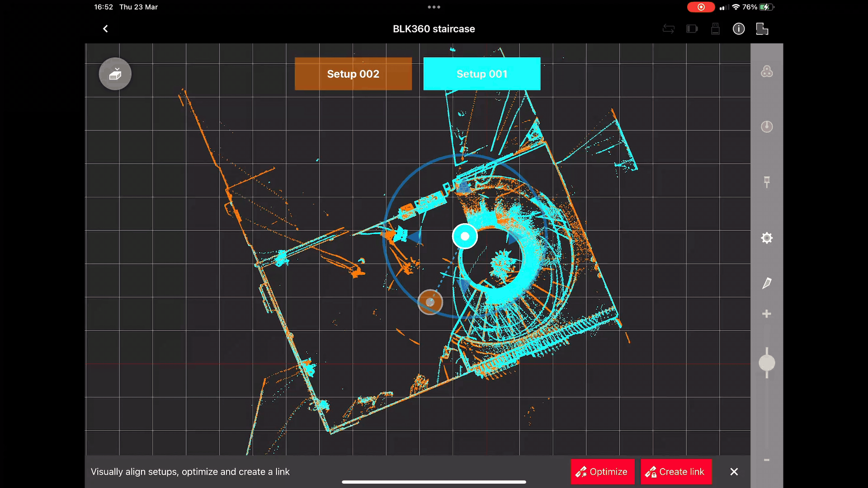Adjust the zoom slider handle
The image size is (868, 488).
pos(767,363)
